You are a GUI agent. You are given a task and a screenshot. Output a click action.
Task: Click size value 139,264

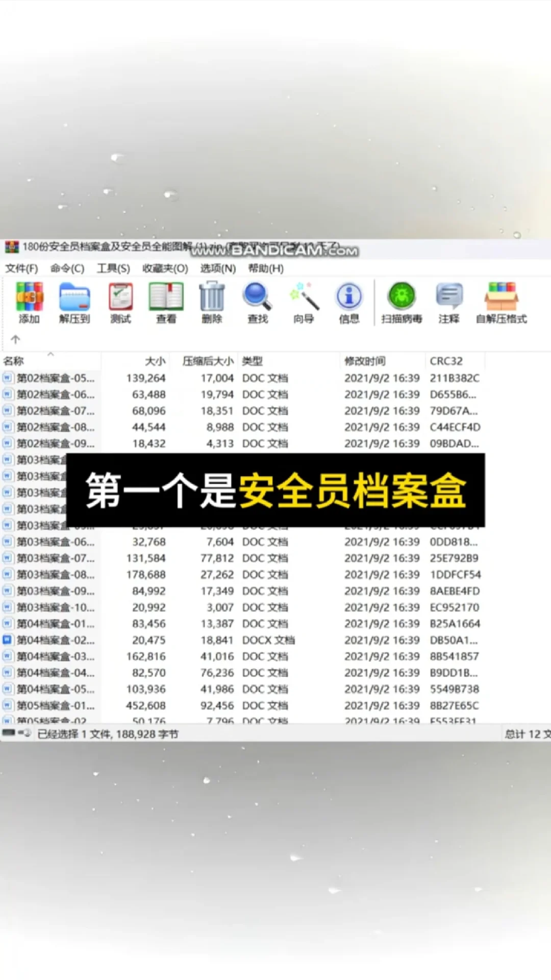point(146,378)
